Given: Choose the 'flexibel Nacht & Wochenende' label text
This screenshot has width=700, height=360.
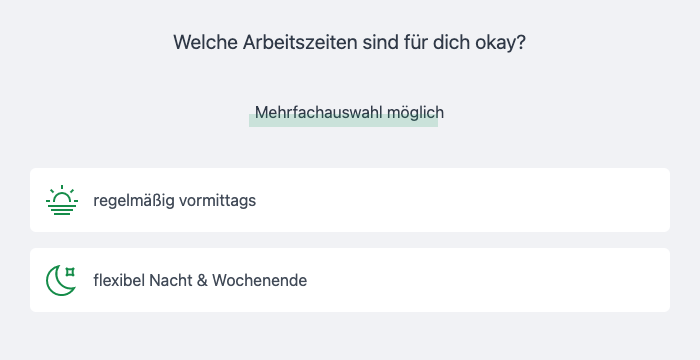Looking at the screenshot, I should click(x=200, y=280).
